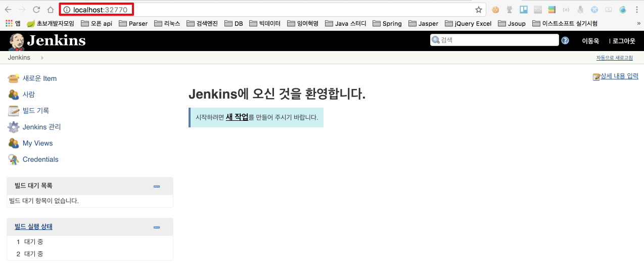Open the Spring bookmark folder
Screen dimensions: 644x278
pyautogui.click(x=387, y=23)
